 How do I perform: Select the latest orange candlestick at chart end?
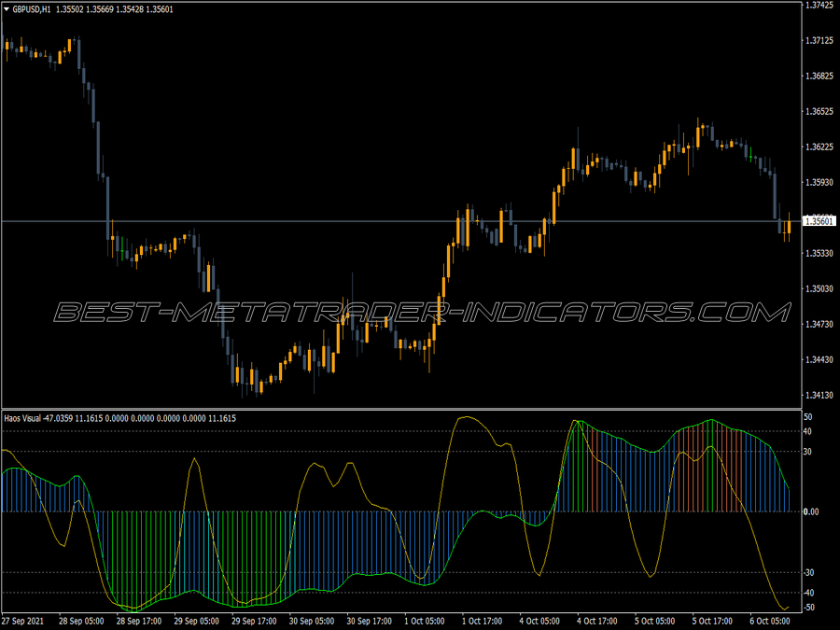coord(789,227)
